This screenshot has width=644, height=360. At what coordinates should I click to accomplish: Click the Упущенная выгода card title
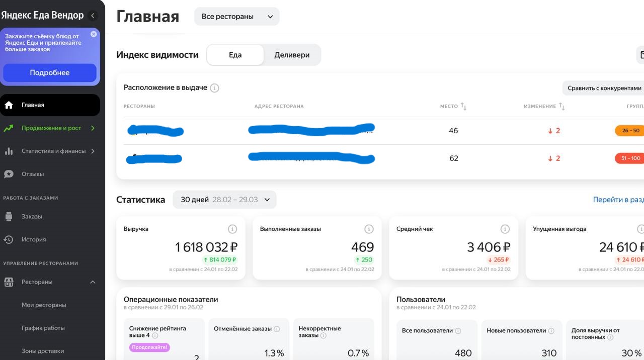coord(559,229)
